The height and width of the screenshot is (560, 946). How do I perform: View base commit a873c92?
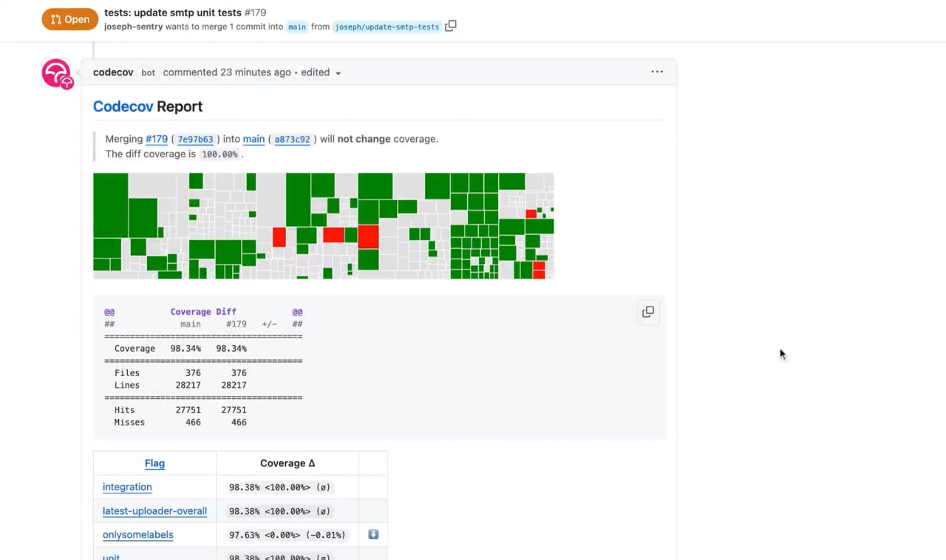293,139
